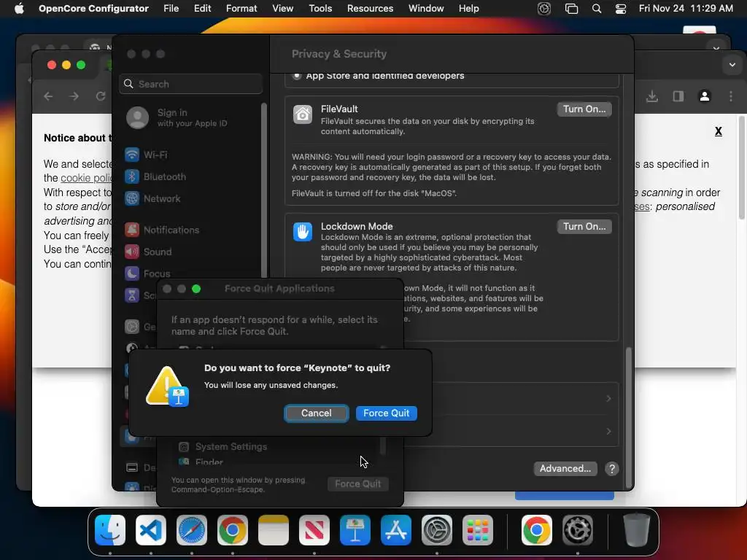Open OpenCore Configurator gear icon in Dock

(578, 530)
